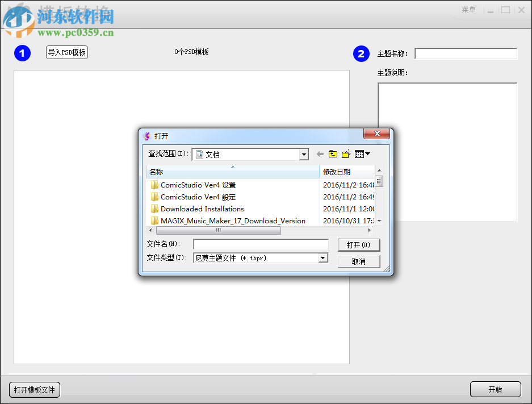Click the 打开(O) button
This screenshot has height=404, width=532.
click(x=358, y=245)
